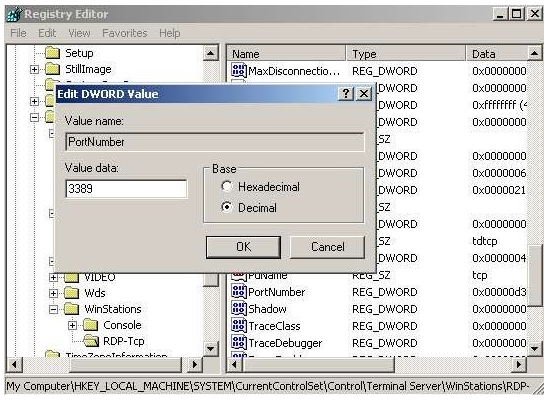Click tree pane scroll up arrow
The height and width of the screenshot is (400, 550).
coord(210,53)
